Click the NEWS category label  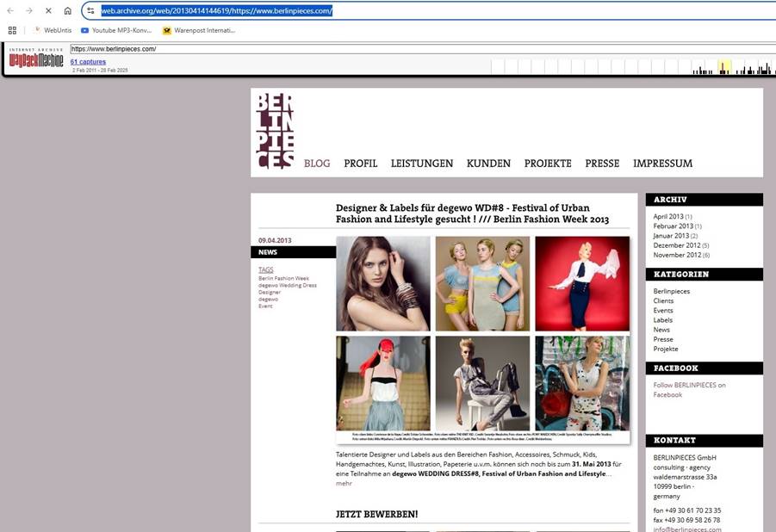pos(294,252)
